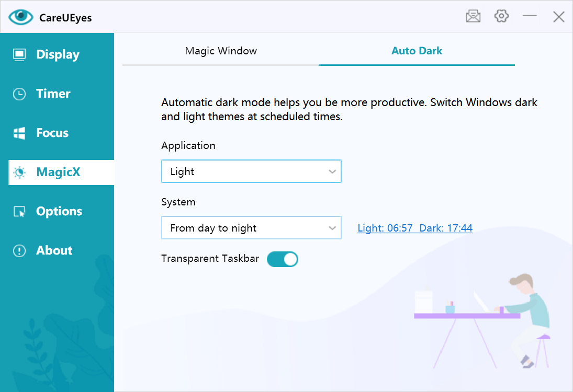Open the About section label
Image resolution: width=573 pixels, height=392 pixels.
point(54,251)
